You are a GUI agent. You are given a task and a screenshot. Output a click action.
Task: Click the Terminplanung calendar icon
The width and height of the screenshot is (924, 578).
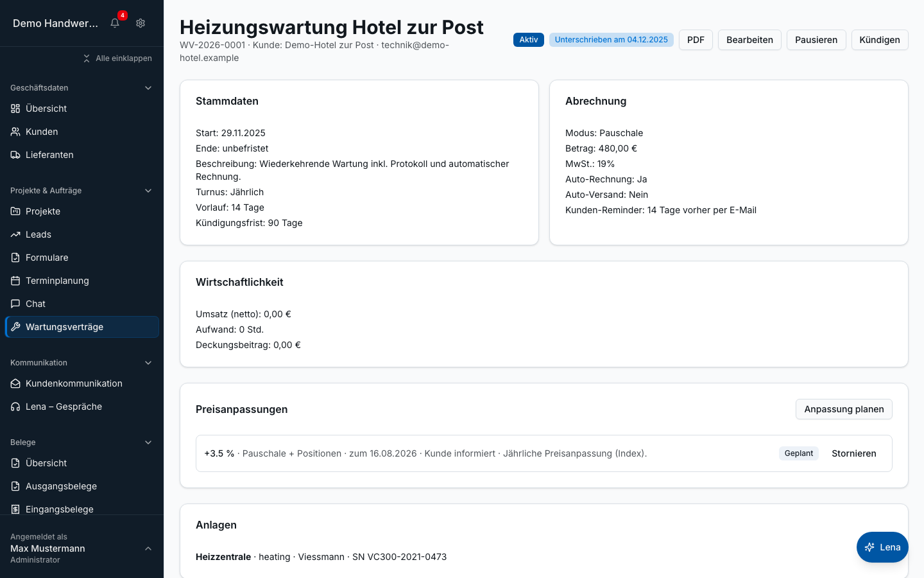(x=15, y=281)
